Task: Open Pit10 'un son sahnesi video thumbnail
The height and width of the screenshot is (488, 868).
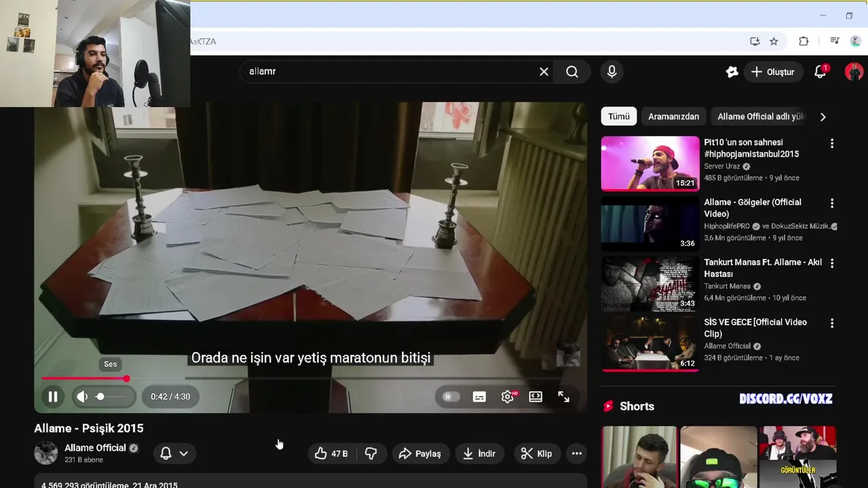Action: [x=650, y=163]
